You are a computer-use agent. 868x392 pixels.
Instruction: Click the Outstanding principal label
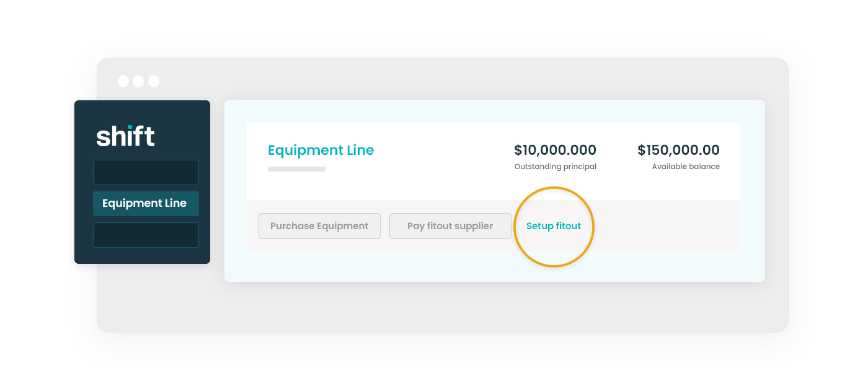[555, 167]
